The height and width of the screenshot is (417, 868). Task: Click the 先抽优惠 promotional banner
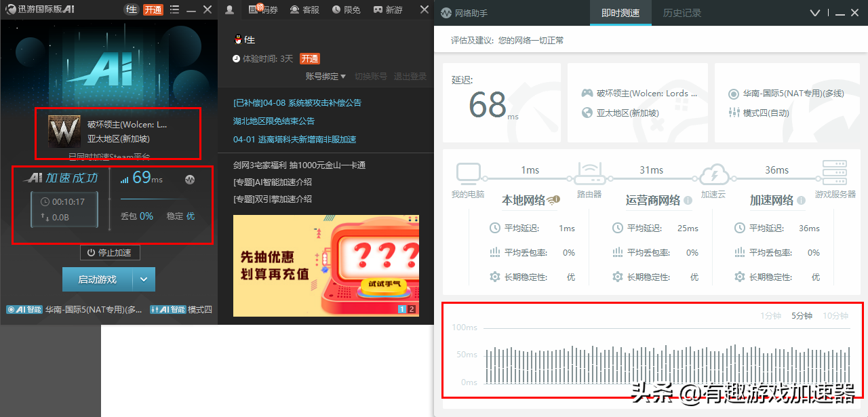point(326,266)
